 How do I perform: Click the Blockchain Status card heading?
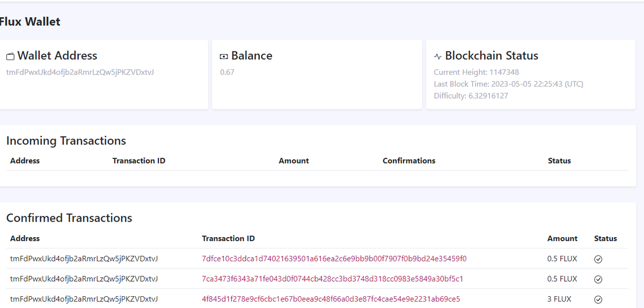point(492,56)
